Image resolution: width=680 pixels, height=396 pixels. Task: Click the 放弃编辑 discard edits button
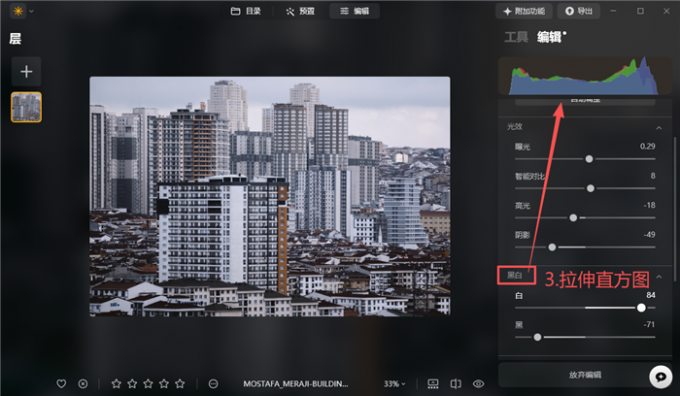585,375
